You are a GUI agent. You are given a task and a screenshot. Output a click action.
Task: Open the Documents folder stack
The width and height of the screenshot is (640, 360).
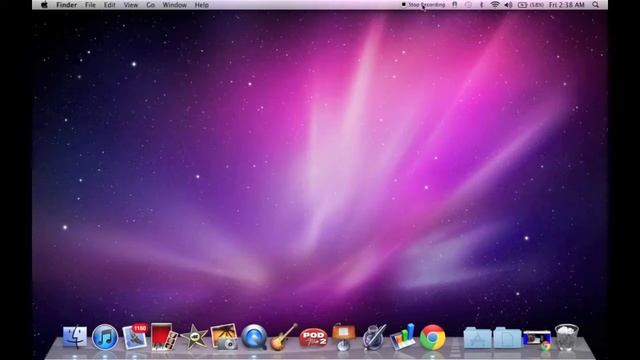point(507,338)
